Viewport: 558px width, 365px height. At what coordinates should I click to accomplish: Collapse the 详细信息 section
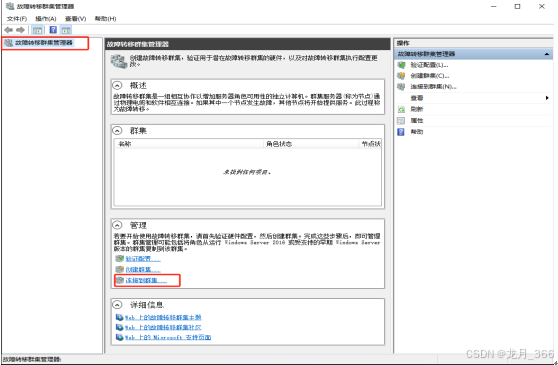(x=117, y=305)
